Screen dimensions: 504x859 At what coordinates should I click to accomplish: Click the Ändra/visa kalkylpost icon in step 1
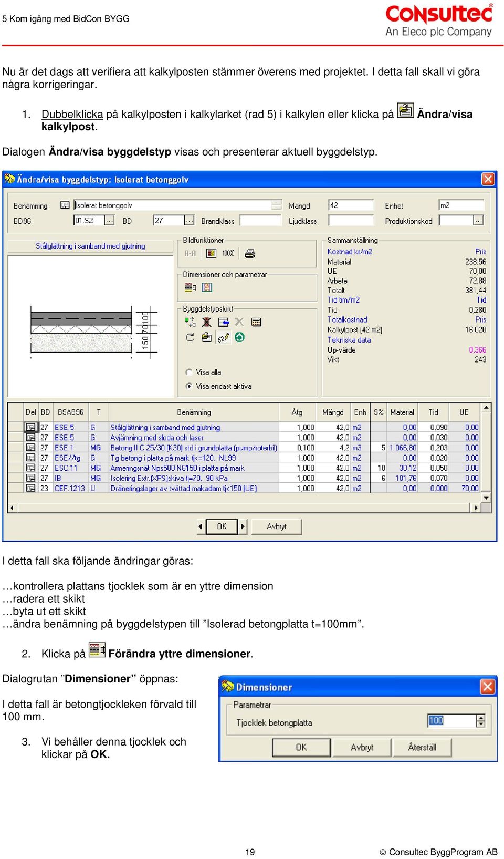405,111
